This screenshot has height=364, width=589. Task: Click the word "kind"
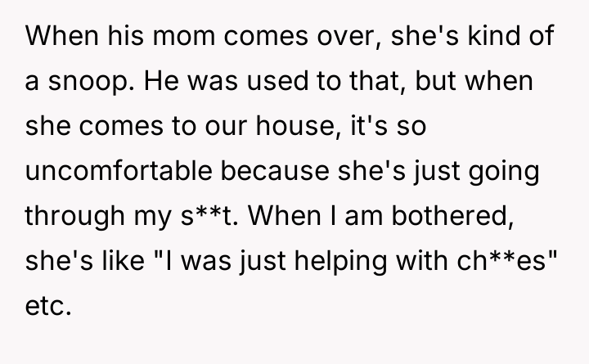[488, 38]
